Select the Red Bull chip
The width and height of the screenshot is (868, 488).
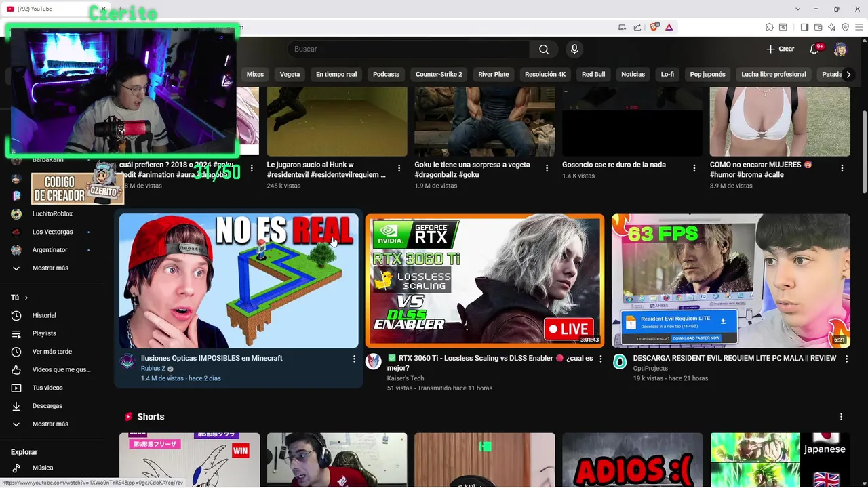(593, 75)
